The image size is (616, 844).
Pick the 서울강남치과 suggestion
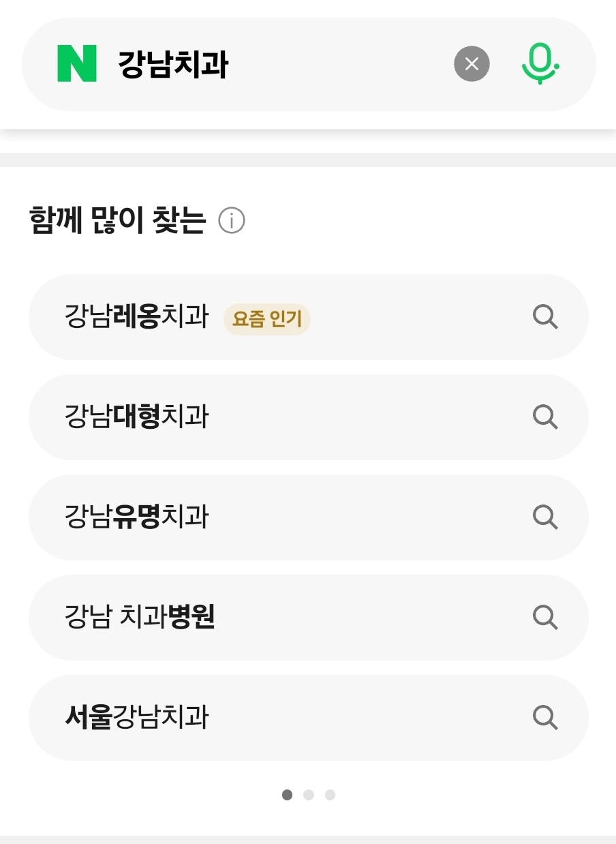136,717
